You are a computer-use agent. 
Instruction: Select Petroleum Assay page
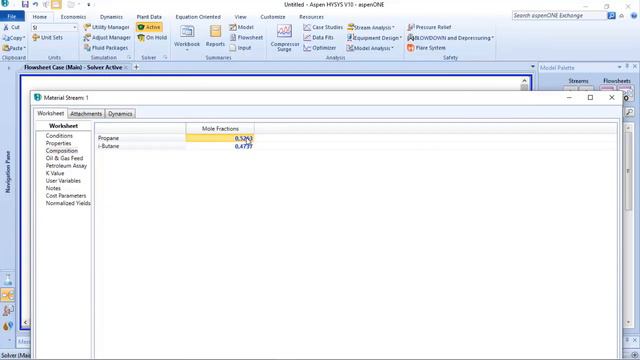pyautogui.click(x=66, y=166)
